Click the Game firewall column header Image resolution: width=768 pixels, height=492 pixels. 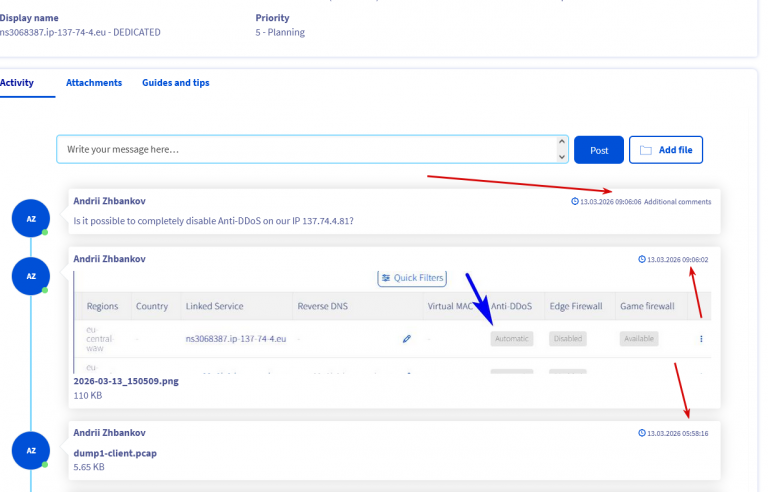tap(647, 306)
